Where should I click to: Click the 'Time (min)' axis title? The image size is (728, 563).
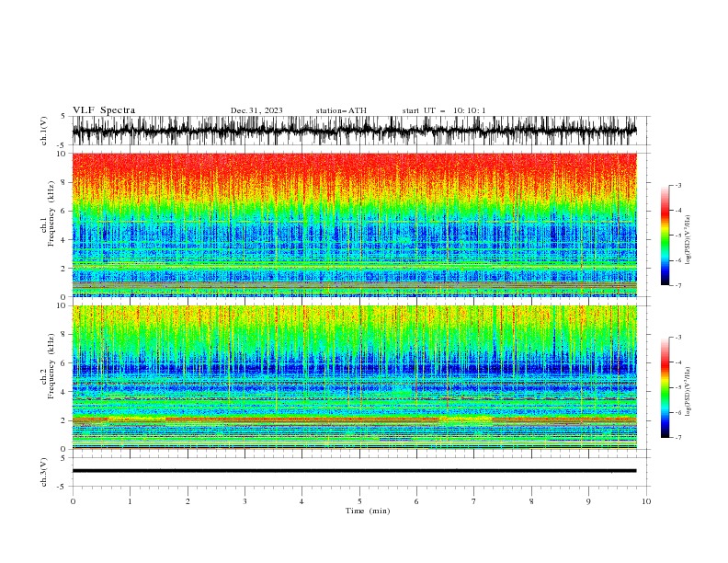(368, 511)
